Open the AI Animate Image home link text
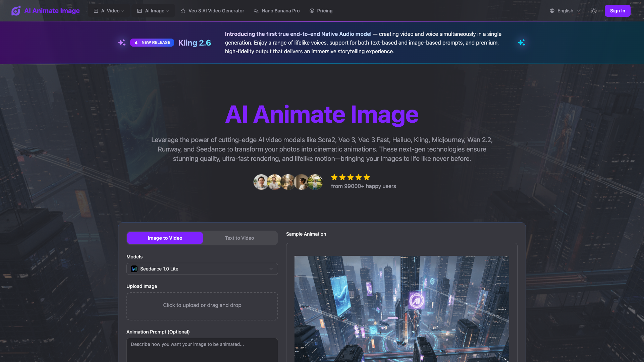This screenshot has height=362, width=644. point(52,11)
